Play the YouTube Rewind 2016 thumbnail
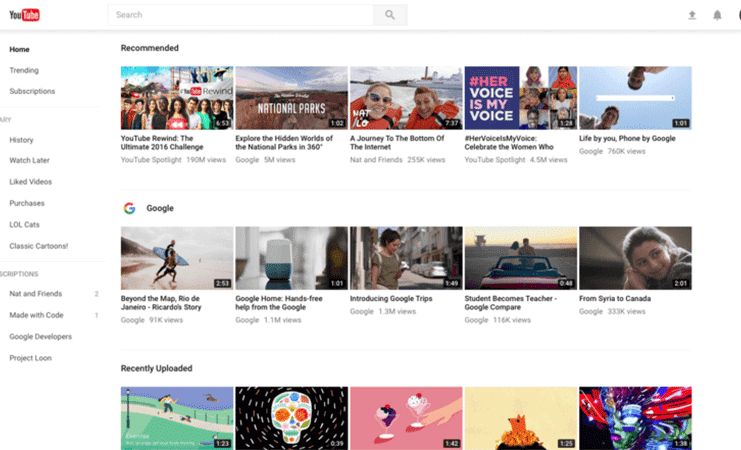This screenshot has height=450, width=741. 177,98
